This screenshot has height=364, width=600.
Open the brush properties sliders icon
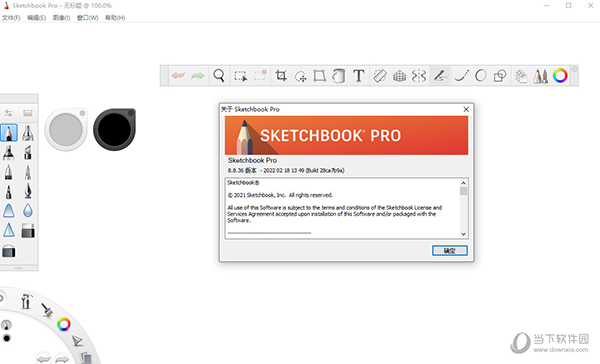click(8, 113)
